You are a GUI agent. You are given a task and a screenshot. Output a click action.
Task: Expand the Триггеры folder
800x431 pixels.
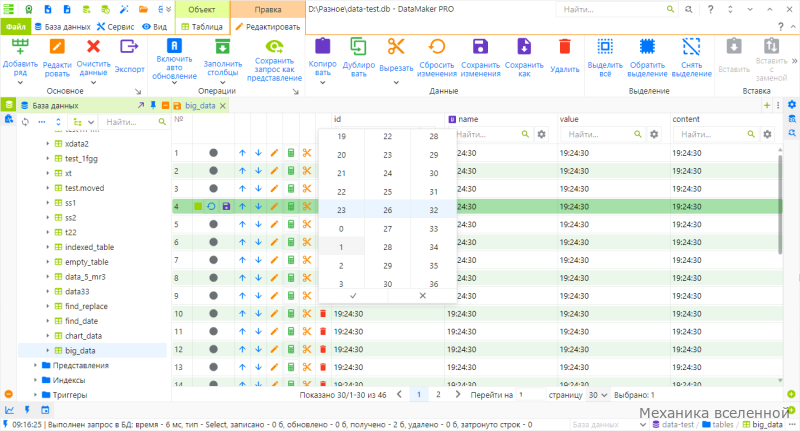pyautogui.click(x=35, y=395)
